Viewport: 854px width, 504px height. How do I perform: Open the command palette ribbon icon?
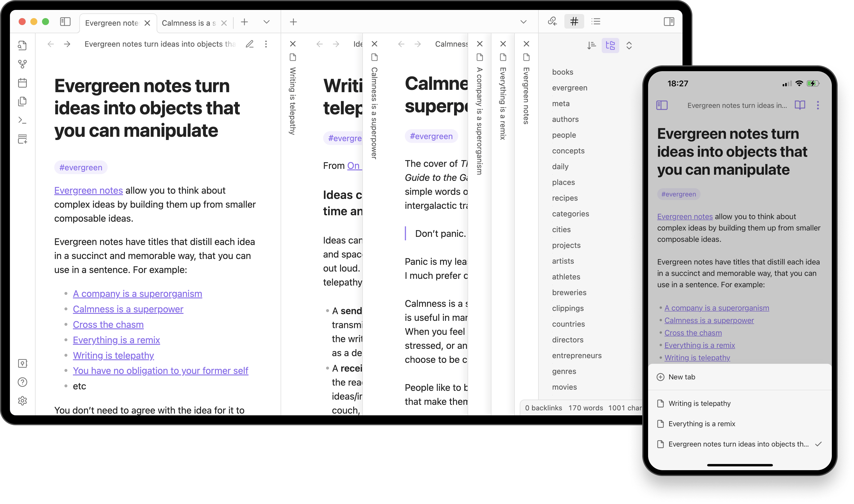[x=22, y=120]
